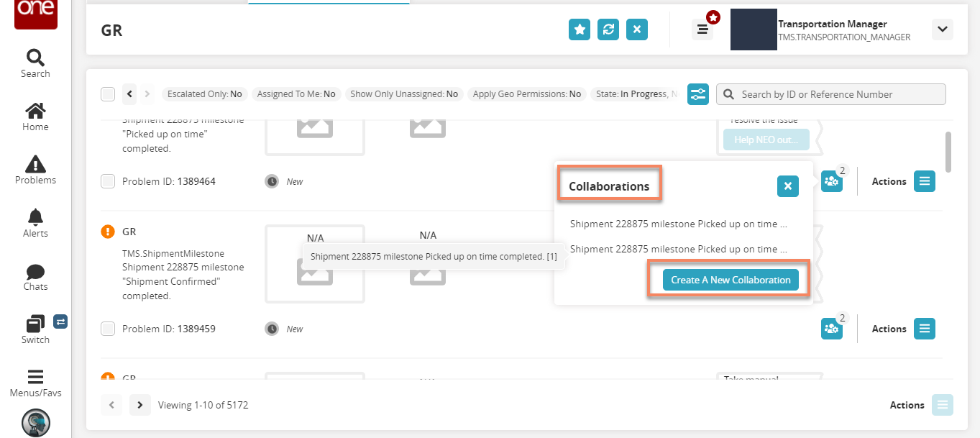Viewport: 980px width, 438px height.
Task: Open the bottom bulk Actions menu
Action: tap(943, 405)
